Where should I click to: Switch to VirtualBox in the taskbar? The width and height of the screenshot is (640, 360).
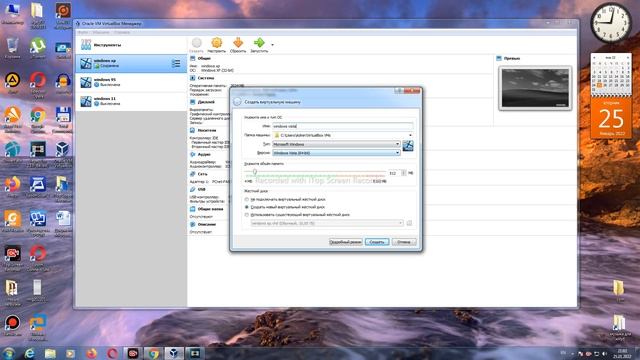(x=174, y=353)
